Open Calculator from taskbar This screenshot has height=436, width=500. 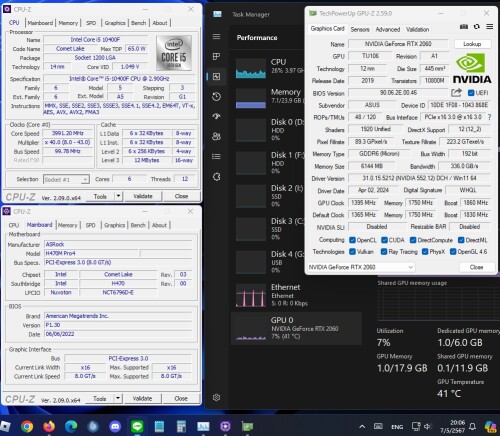click(181, 426)
